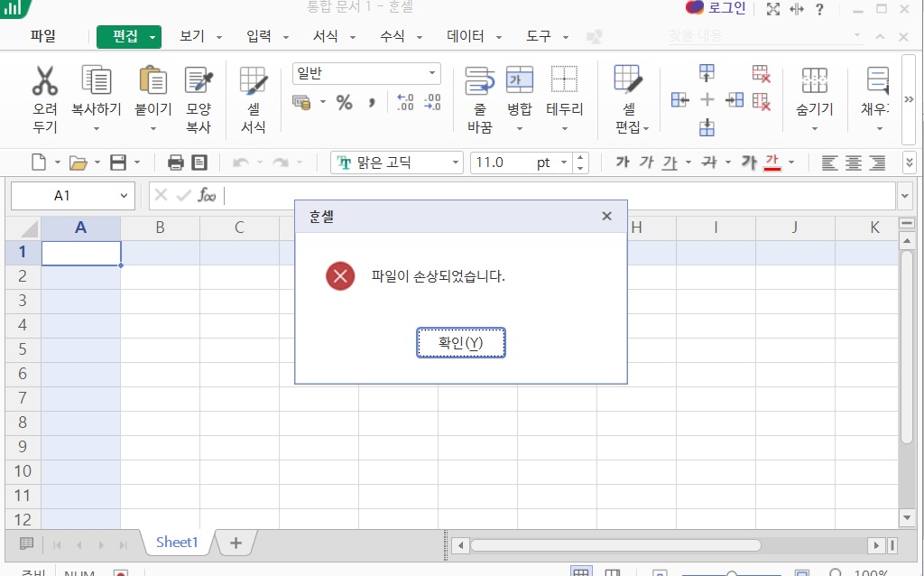Open Cell Format (셀 서식) icon

254,80
